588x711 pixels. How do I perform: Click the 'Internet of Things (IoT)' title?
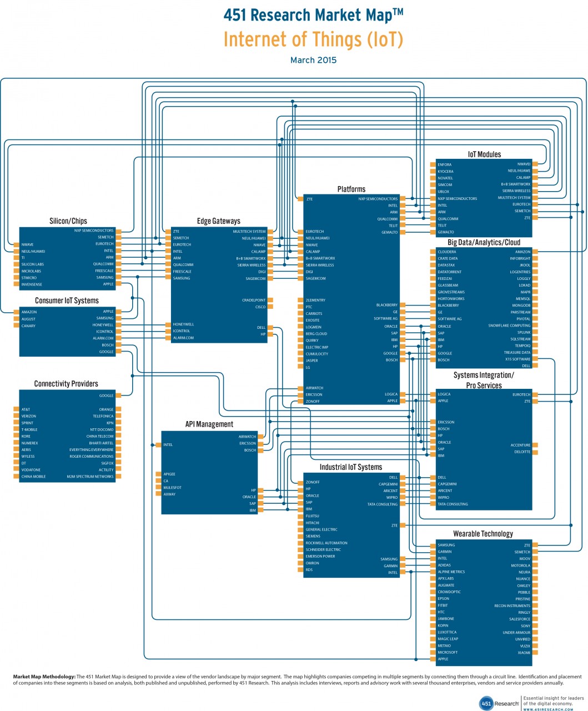pyautogui.click(x=313, y=39)
